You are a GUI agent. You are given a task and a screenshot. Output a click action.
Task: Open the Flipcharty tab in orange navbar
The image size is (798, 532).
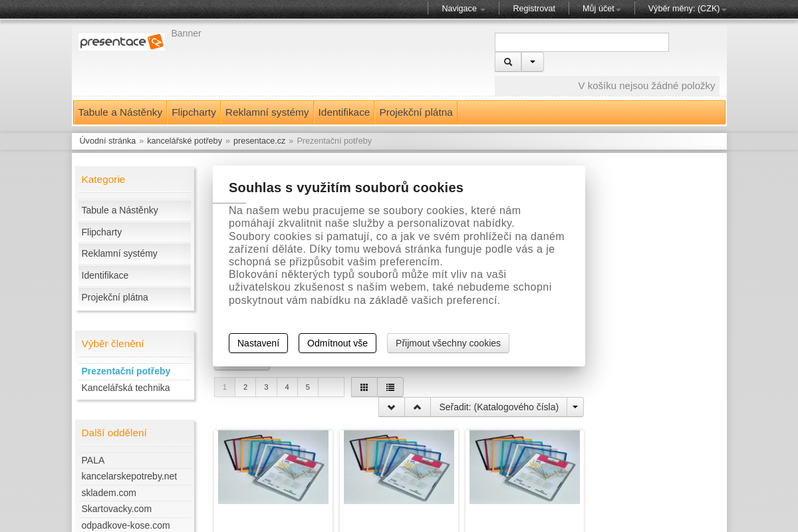click(194, 112)
